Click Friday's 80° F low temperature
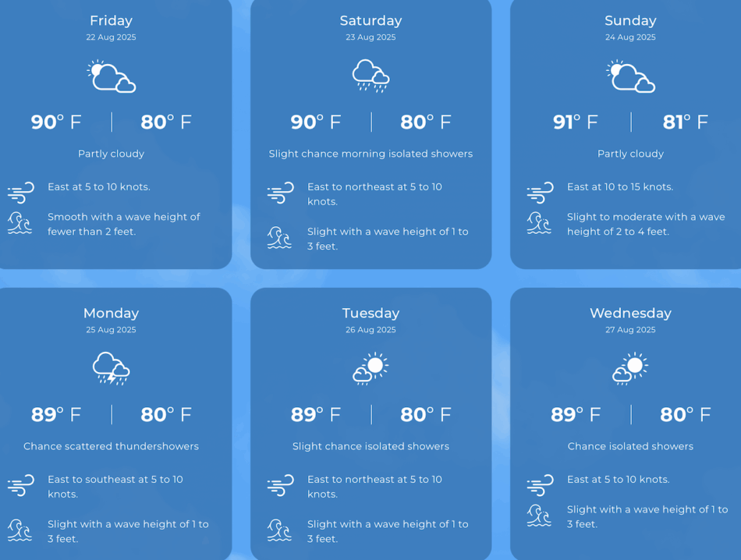The height and width of the screenshot is (560, 741). (166, 122)
